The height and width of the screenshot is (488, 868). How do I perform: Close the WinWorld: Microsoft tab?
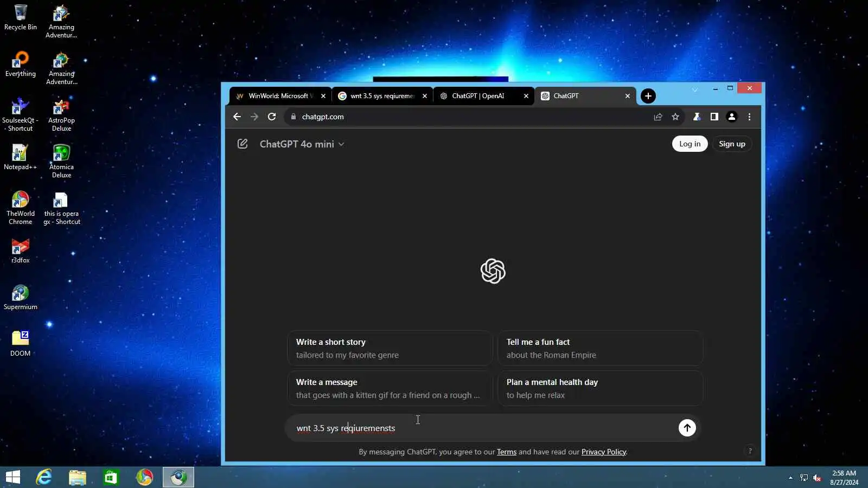[x=323, y=96]
